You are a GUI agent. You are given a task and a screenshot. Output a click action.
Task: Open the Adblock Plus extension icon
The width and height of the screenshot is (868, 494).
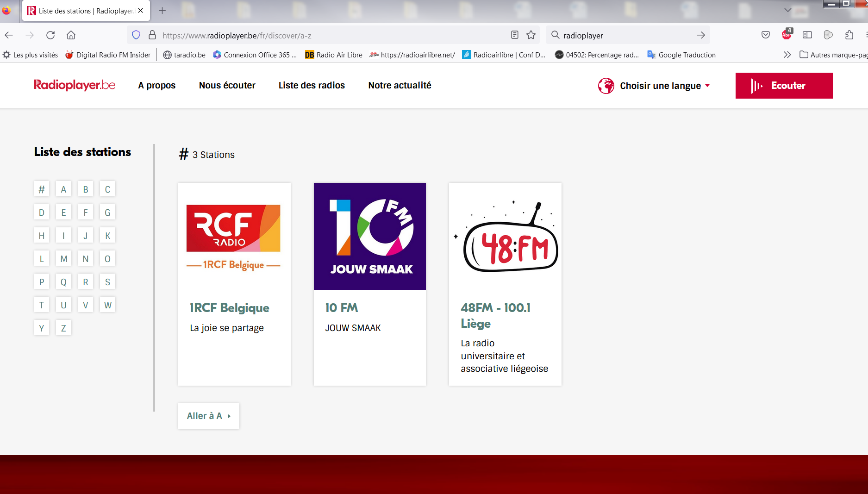pyautogui.click(x=787, y=34)
